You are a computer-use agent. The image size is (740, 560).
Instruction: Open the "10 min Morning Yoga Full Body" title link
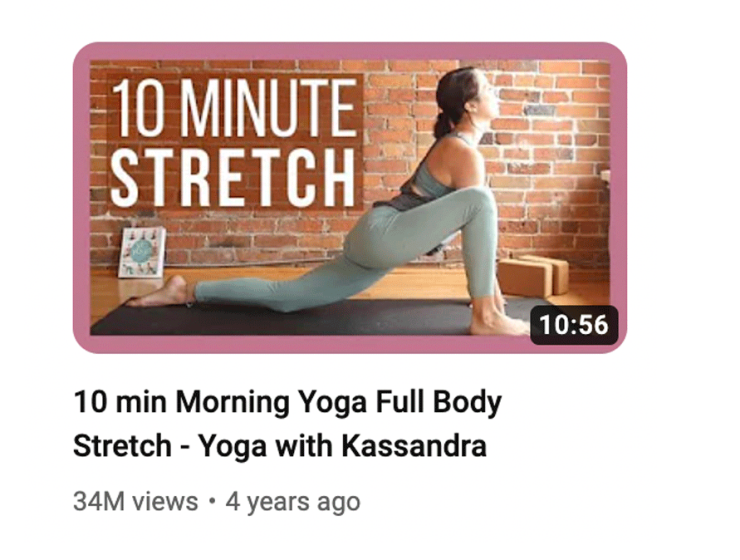(287, 403)
